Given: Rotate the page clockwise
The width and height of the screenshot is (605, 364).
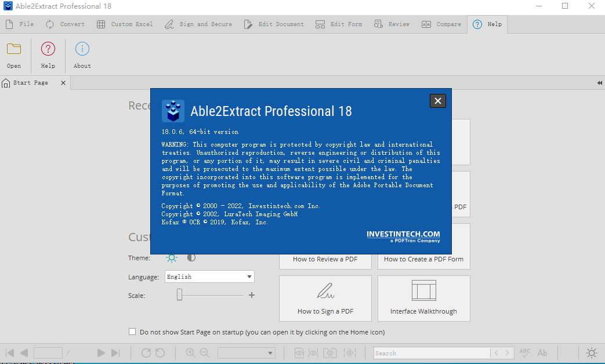Looking at the screenshot, I should click(145, 352).
